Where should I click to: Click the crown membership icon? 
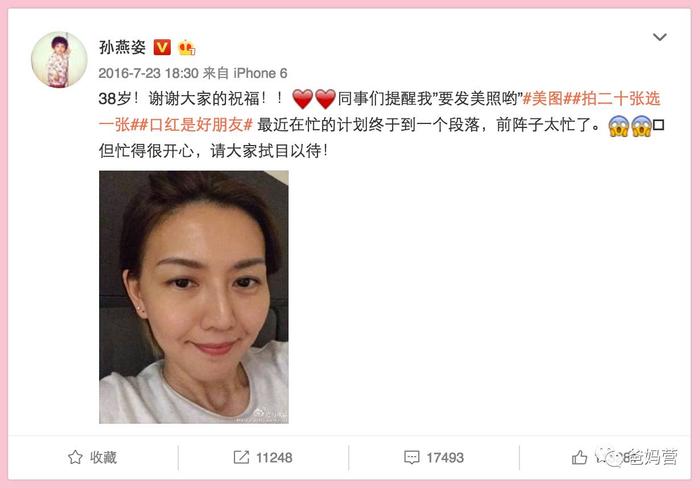pos(187,47)
